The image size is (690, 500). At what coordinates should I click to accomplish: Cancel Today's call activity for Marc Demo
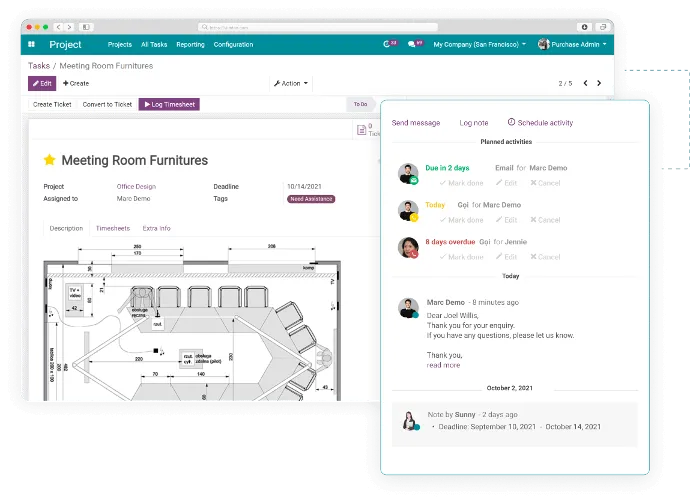545,220
